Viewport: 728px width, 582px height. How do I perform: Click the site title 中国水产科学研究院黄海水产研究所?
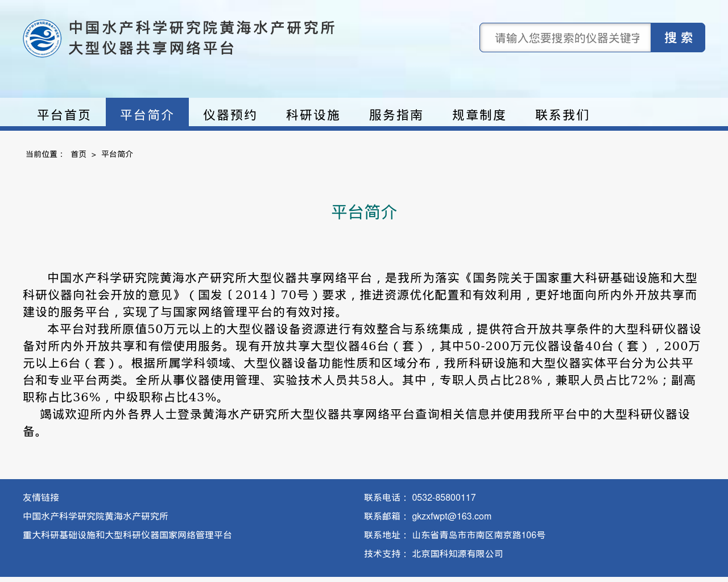[202, 28]
